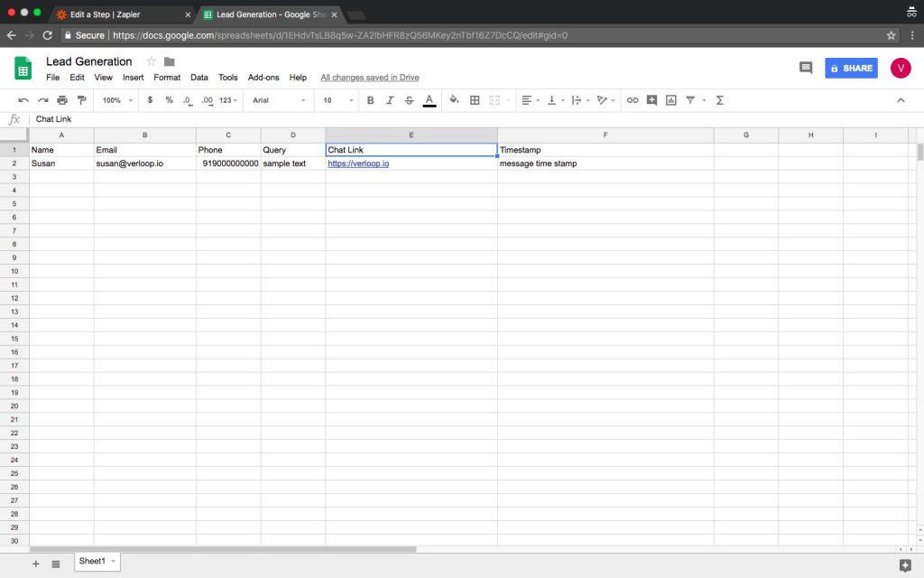924x578 pixels.
Task: Format as currency with dollar icon
Action: coord(151,100)
